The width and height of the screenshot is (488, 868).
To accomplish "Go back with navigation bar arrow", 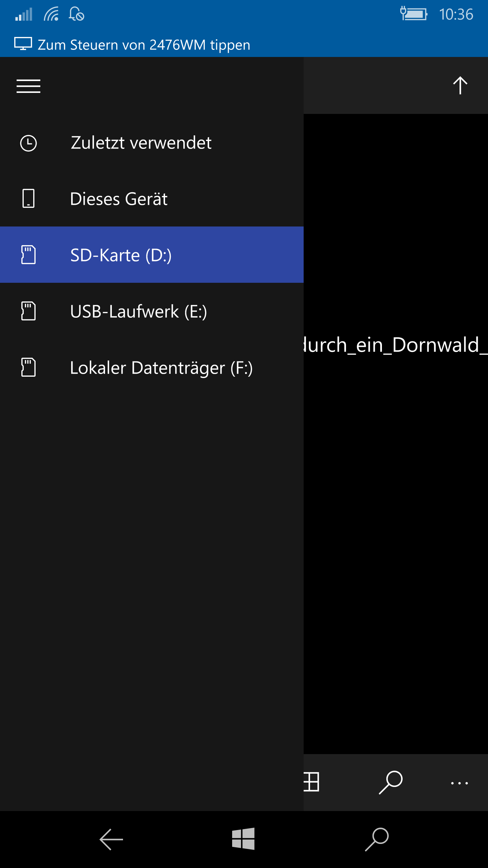I will [111, 840].
